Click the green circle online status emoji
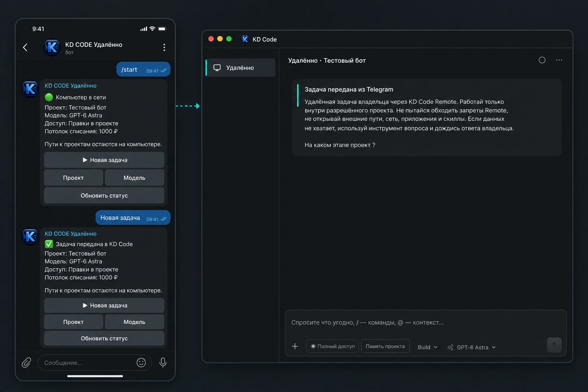 click(x=49, y=97)
